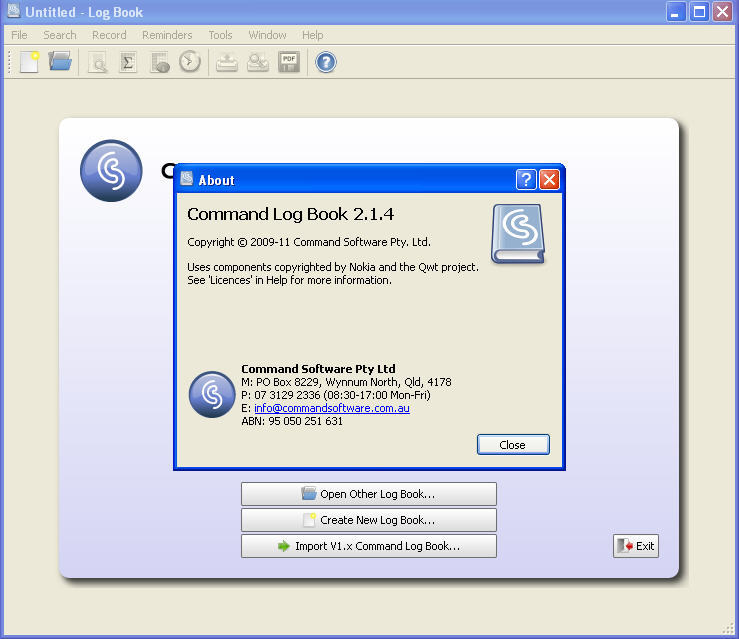The height and width of the screenshot is (639, 739).
Task: Click the 'P: 07 3129 2336' phone line
Action: coord(336,395)
